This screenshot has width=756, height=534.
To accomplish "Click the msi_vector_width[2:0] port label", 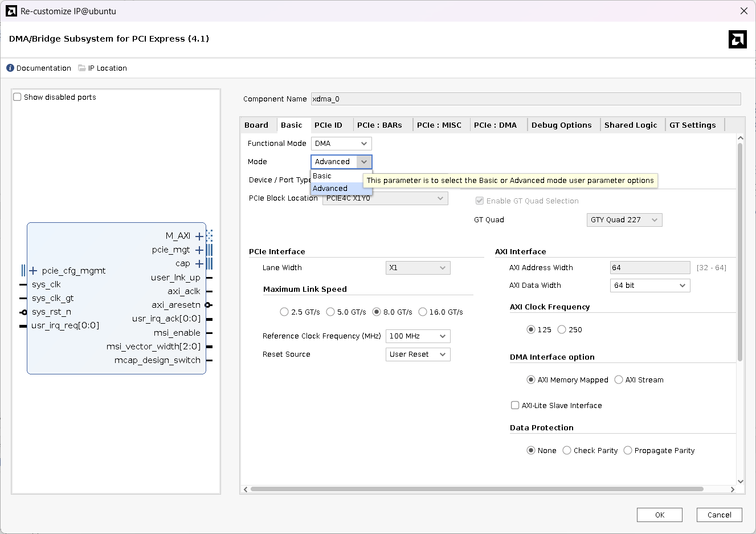I will click(x=153, y=347).
